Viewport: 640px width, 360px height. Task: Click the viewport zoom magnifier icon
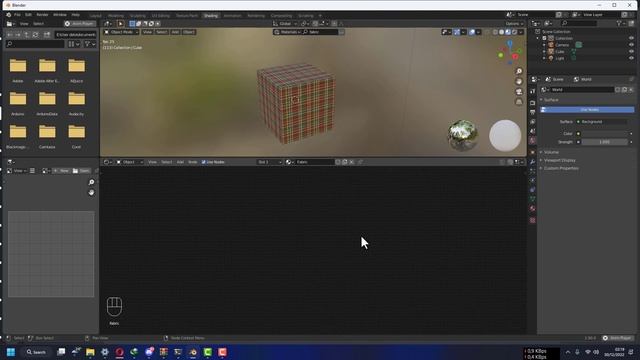[519, 71]
